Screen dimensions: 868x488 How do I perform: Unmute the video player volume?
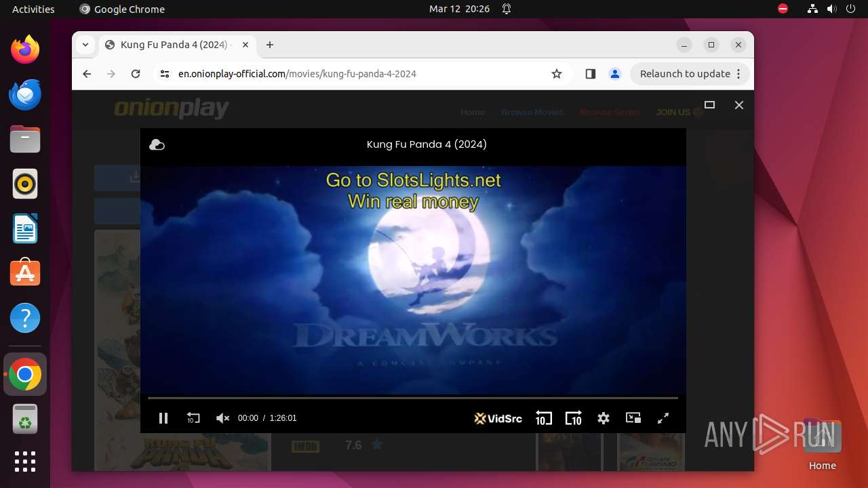(x=222, y=418)
